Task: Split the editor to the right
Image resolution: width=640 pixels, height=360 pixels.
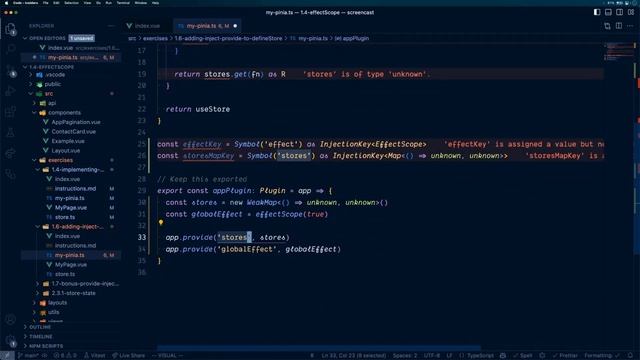Action: tap(619, 26)
